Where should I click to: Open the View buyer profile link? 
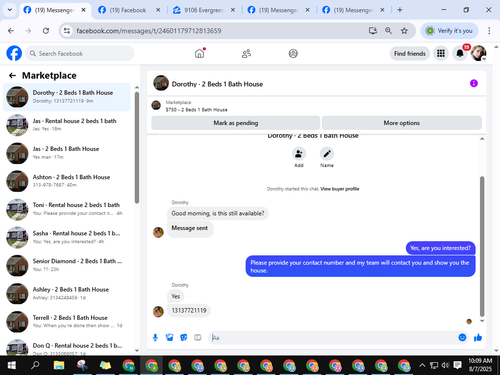[x=340, y=189]
